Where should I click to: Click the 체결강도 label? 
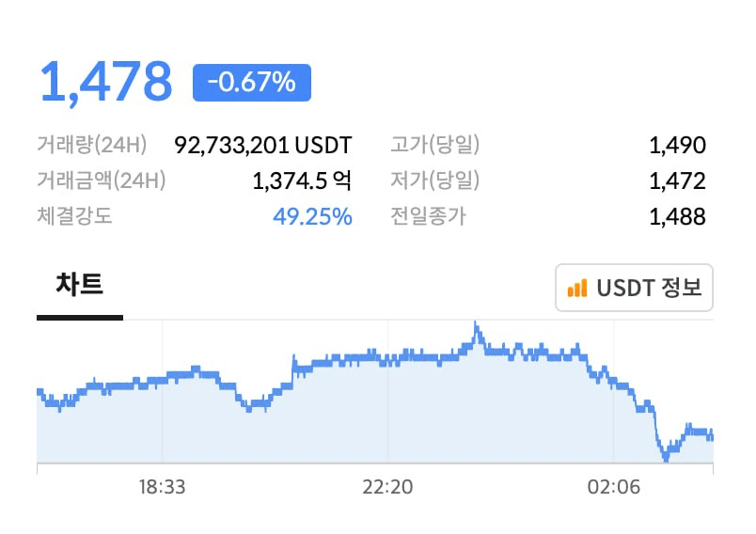tap(74, 216)
